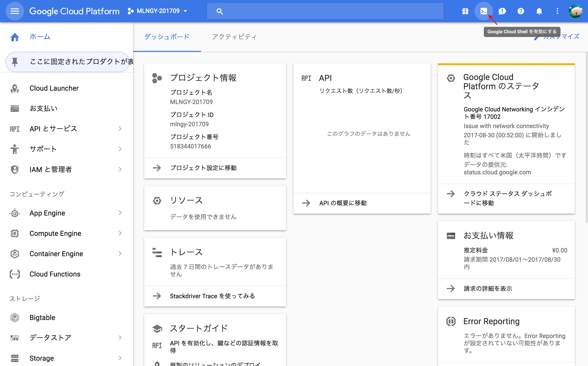Click the magnifier search icon
Viewport: 588px width, 366px height.
pyautogui.click(x=220, y=11)
